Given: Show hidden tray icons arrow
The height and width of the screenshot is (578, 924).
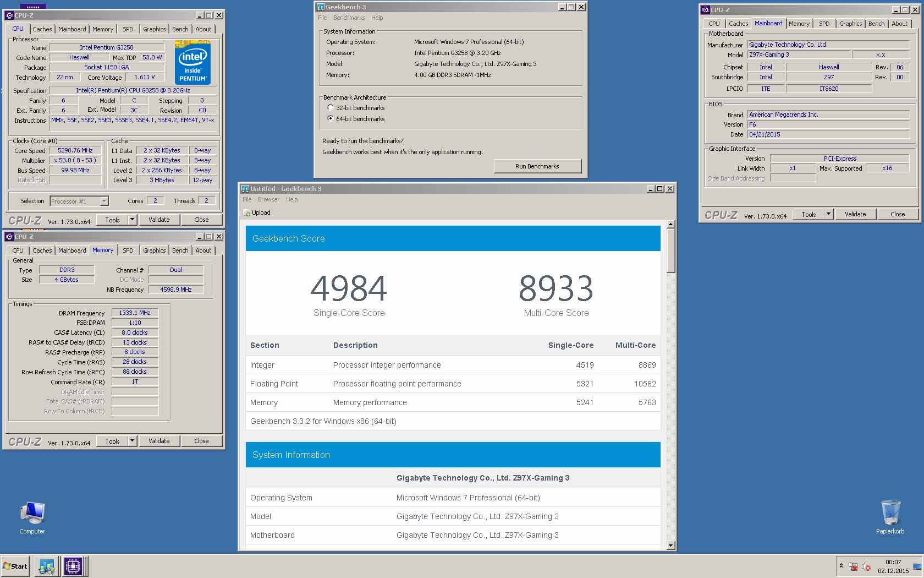Looking at the screenshot, I should (x=841, y=566).
